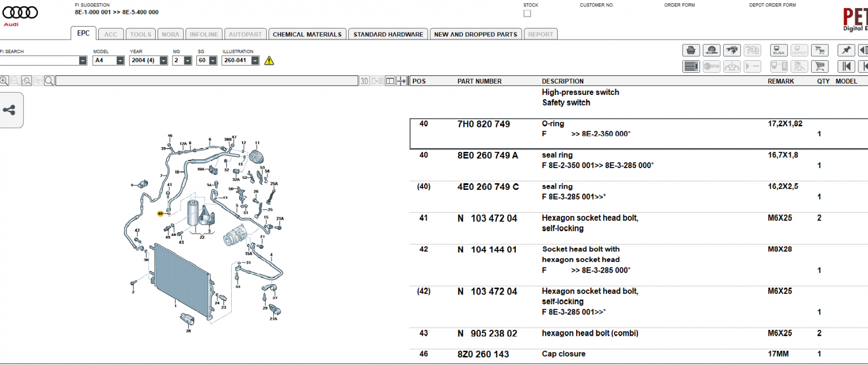
Task: Click the printer icon in the toolbar
Action: (x=691, y=50)
